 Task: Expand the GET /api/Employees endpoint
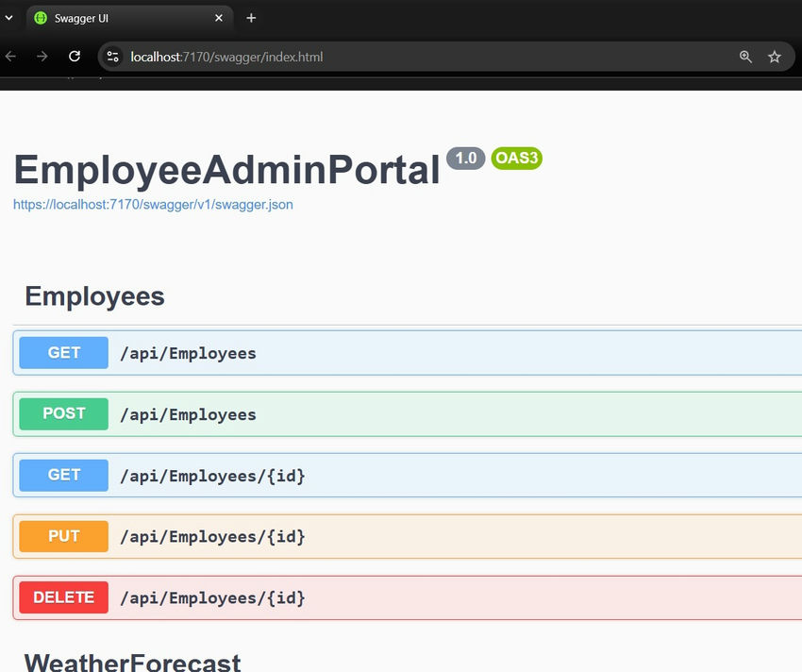[188, 353]
